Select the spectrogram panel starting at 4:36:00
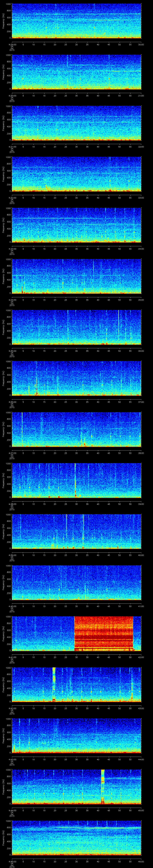Screen dimensions: 153x868 77,378
